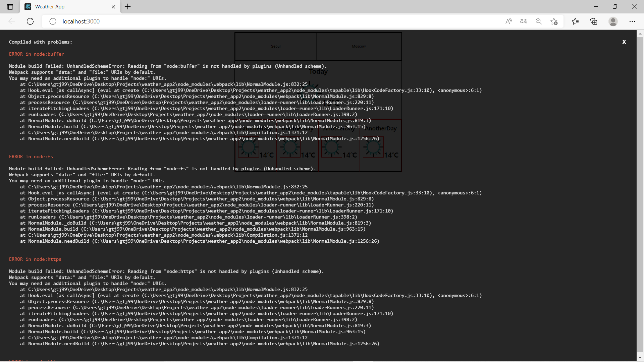Close the Weather App tab
The width and height of the screenshot is (644, 362).
[113, 7]
